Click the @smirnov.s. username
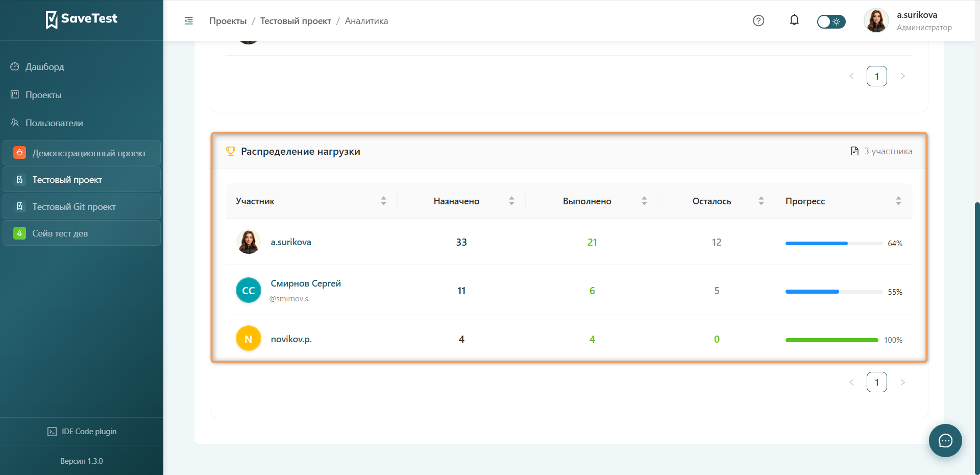 click(x=289, y=299)
